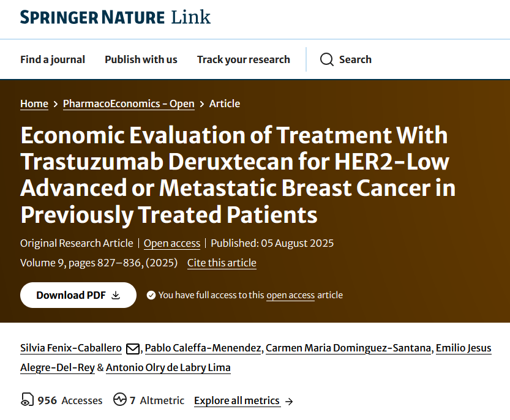The width and height of the screenshot is (510, 420).
Task: Click the arrow next to Explore all metrics
Action: click(289, 401)
